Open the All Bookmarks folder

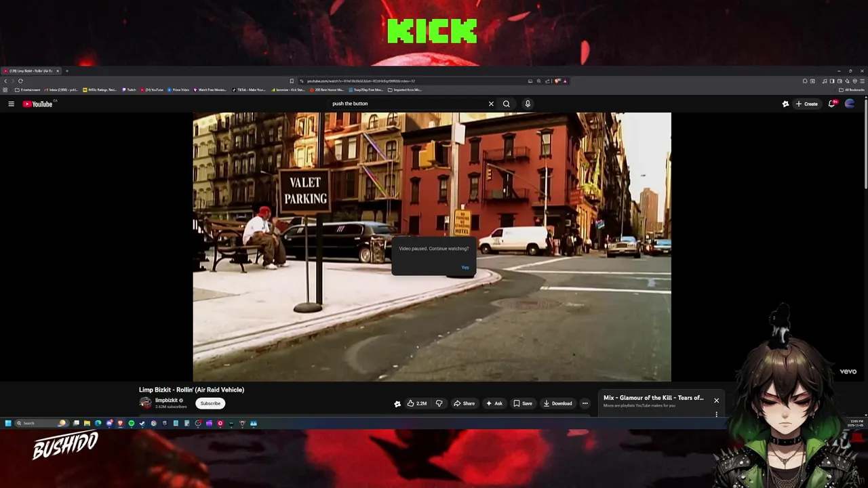pyautogui.click(x=852, y=89)
